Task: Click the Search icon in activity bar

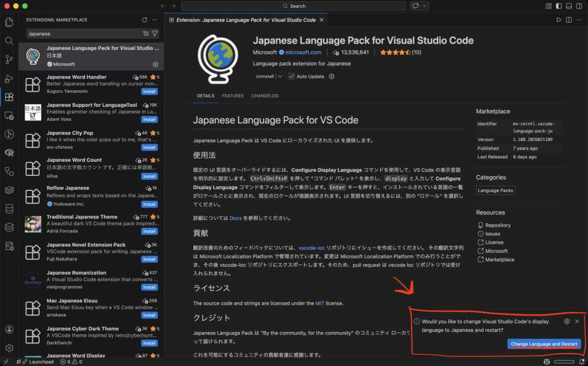Action: [9, 41]
